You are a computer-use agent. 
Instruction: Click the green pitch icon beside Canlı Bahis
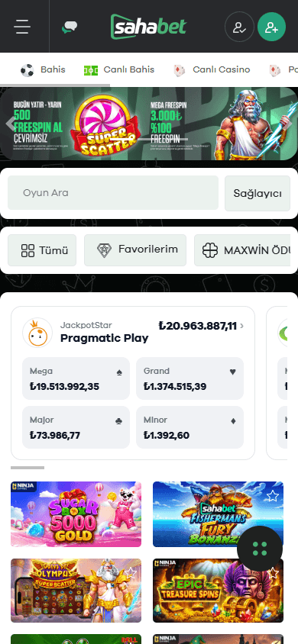[91, 70]
